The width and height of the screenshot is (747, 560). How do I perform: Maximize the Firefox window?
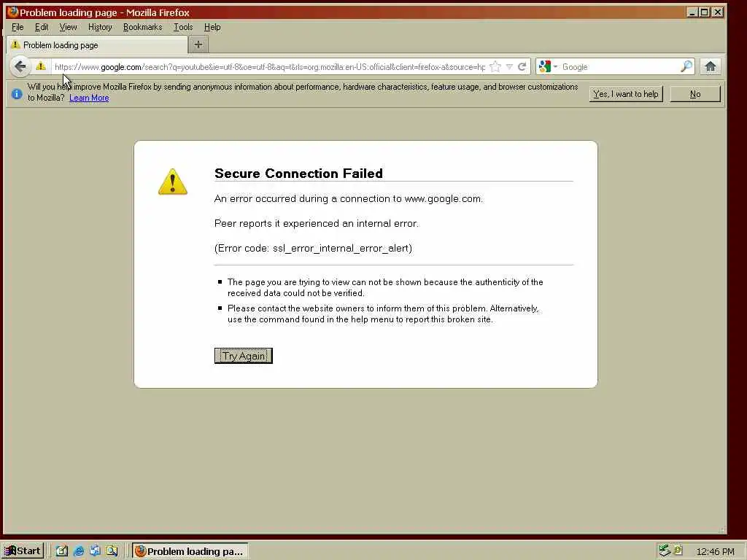(705, 12)
